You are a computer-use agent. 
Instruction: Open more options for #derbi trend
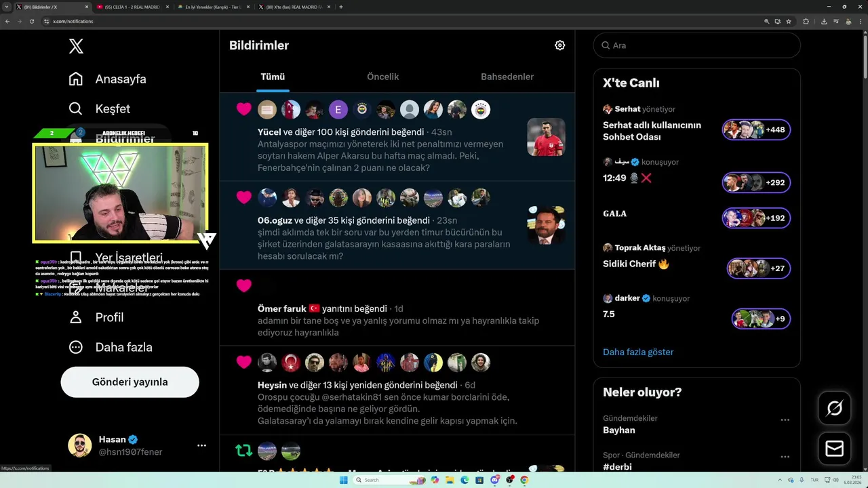point(785,456)
